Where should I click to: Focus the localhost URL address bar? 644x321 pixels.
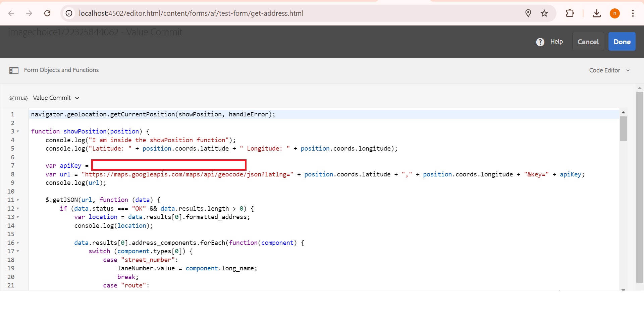[x=191, y=13]
